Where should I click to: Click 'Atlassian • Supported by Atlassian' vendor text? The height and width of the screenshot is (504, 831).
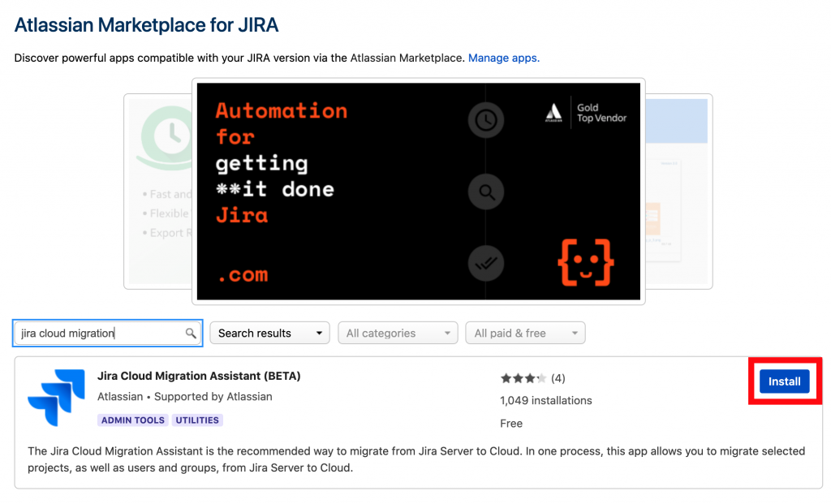click(x=184, y=396)
